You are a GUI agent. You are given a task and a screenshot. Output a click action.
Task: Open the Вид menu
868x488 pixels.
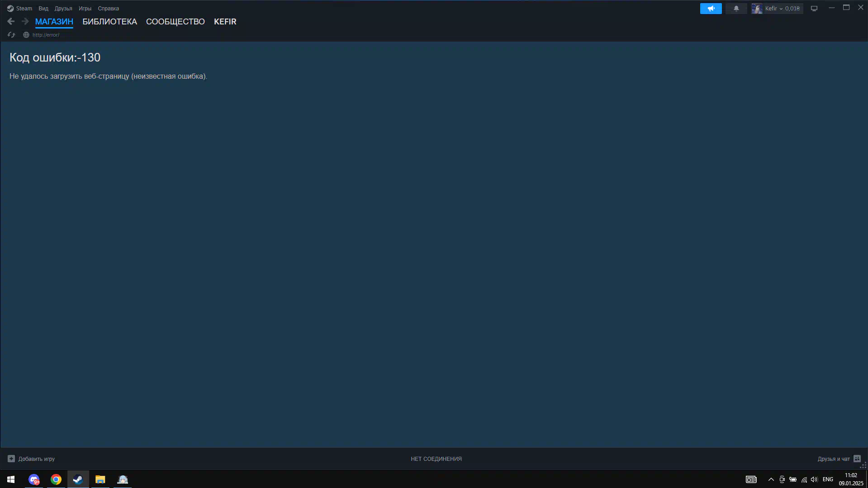[x=43, y=9]
